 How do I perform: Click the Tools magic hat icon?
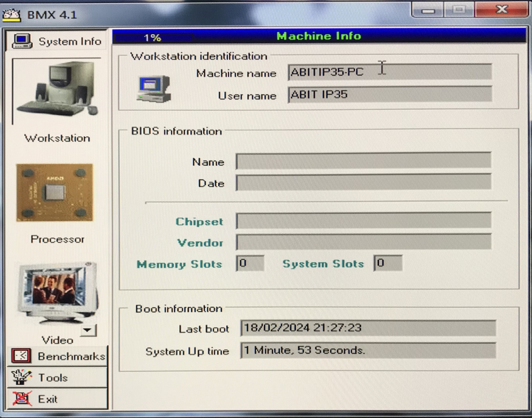[21, 377]
